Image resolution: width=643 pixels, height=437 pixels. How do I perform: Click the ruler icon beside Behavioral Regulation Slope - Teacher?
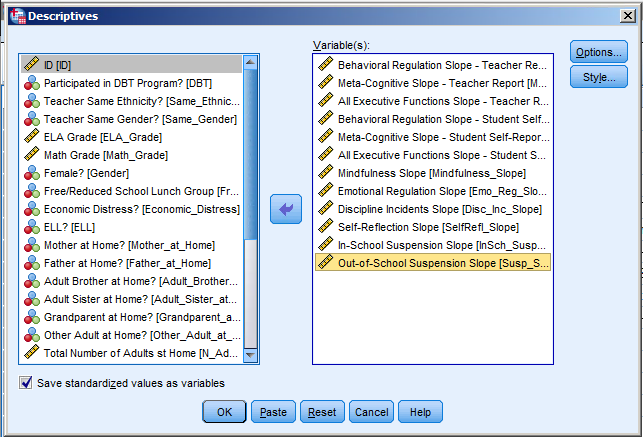click(x=326, y=64)
